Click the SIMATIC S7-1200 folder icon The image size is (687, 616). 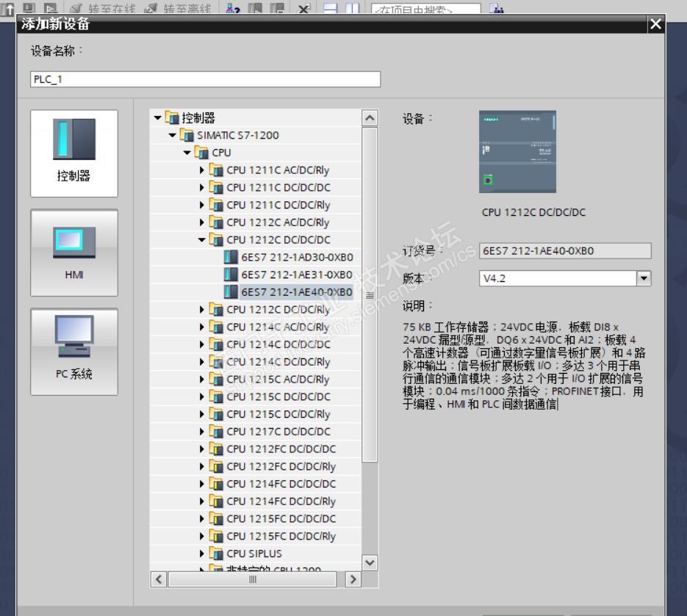coord(187,135)
